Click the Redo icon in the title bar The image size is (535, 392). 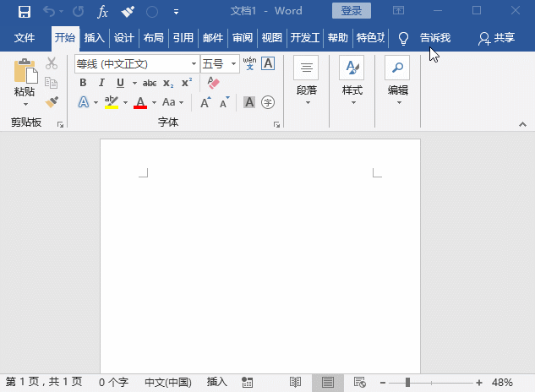tap(79, 12)
